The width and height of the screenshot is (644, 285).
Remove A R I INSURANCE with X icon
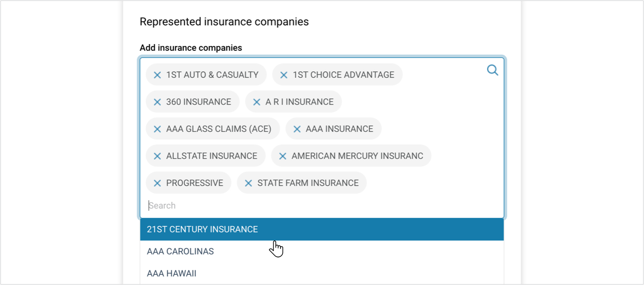[256, 102]
